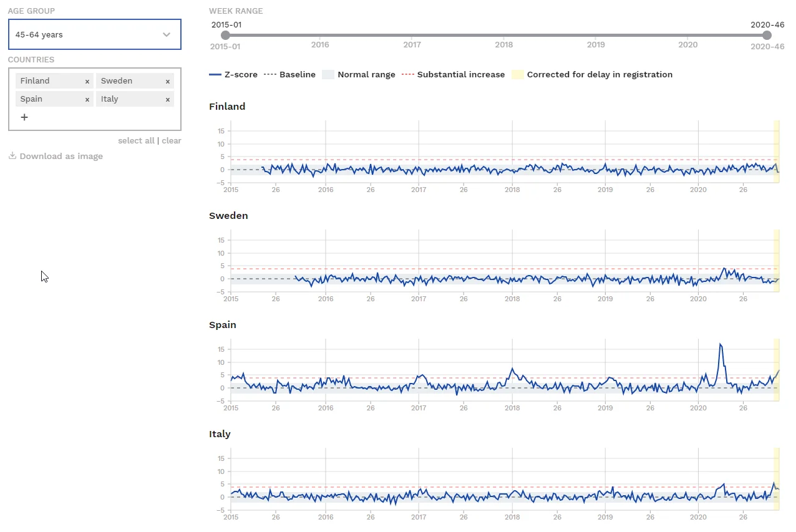Toggle the Z-score legend entry
The width and height of the screenshot is (796, 532).
point(233,75)
